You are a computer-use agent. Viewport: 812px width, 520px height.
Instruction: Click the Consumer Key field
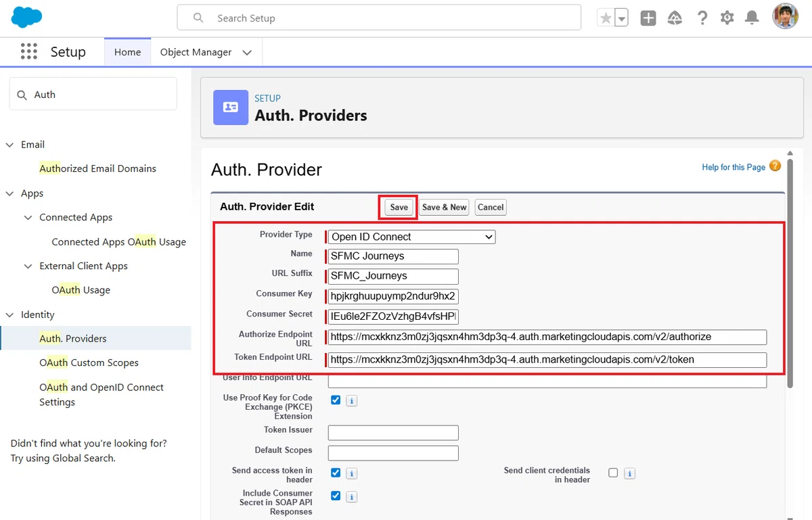pos(393,296)
